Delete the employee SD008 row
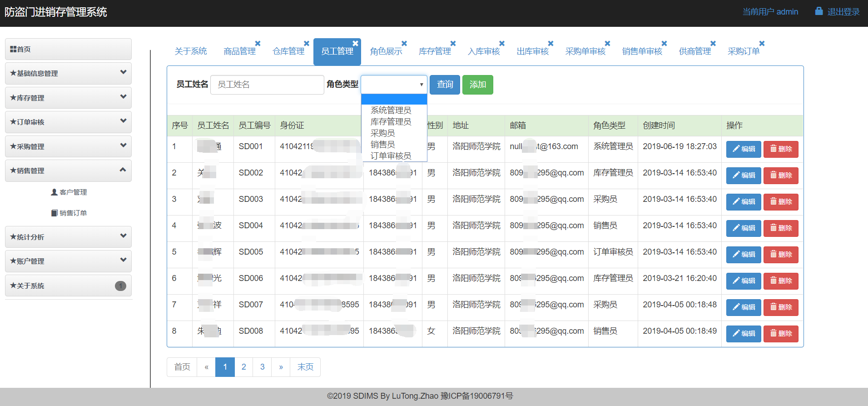 pos(781,334)
